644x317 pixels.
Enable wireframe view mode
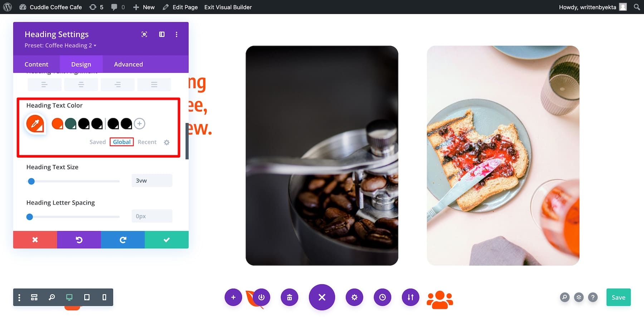pos(34,297)
